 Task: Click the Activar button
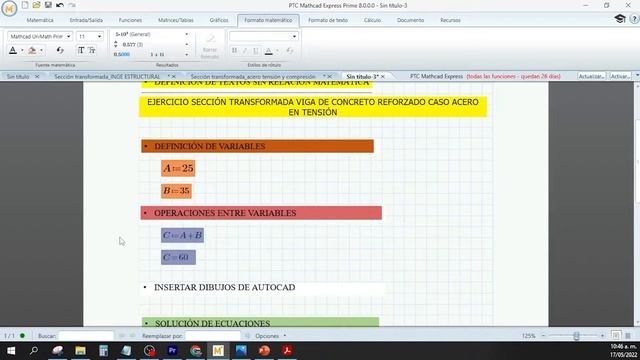point(620,76)
